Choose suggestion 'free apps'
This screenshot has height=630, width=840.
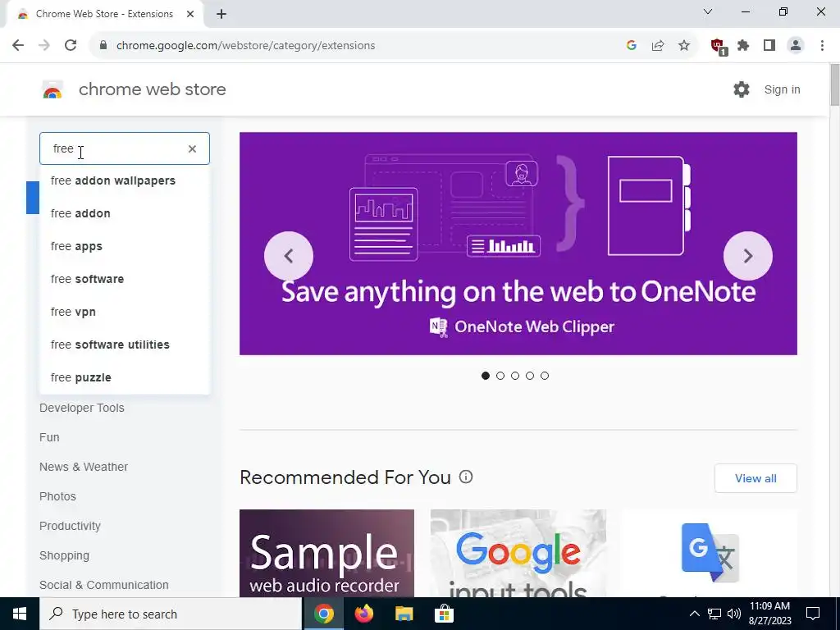125,246
